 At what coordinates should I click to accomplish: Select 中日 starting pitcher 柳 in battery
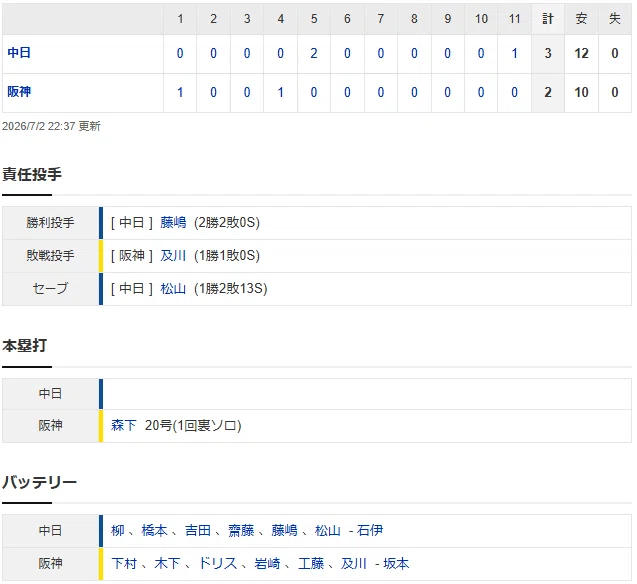117,530
